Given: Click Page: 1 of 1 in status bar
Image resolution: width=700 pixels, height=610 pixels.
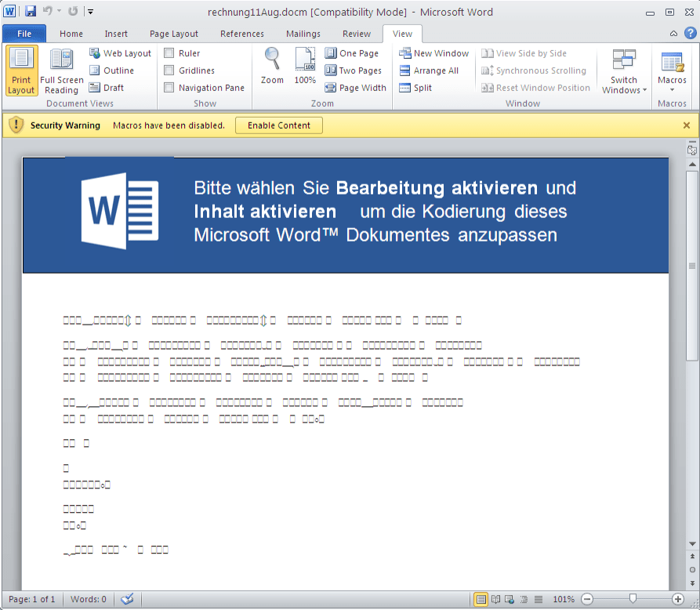Looking at the screenshot, I should click(31, 599).
